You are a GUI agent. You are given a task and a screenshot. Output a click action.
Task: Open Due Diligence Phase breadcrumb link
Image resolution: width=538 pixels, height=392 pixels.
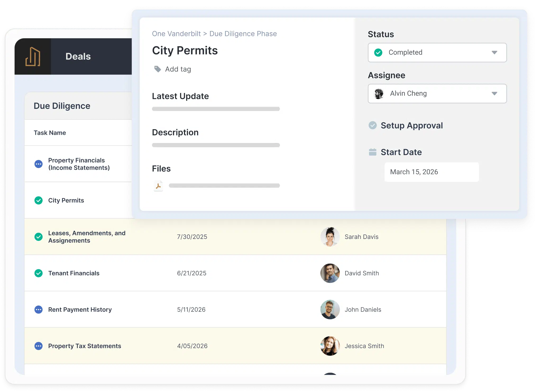(243, 34)
